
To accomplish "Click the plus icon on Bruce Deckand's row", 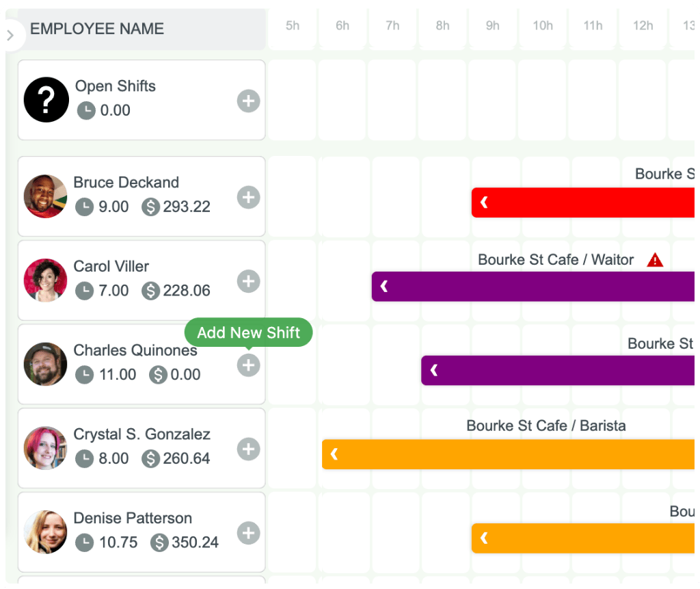I will point(248,197).
